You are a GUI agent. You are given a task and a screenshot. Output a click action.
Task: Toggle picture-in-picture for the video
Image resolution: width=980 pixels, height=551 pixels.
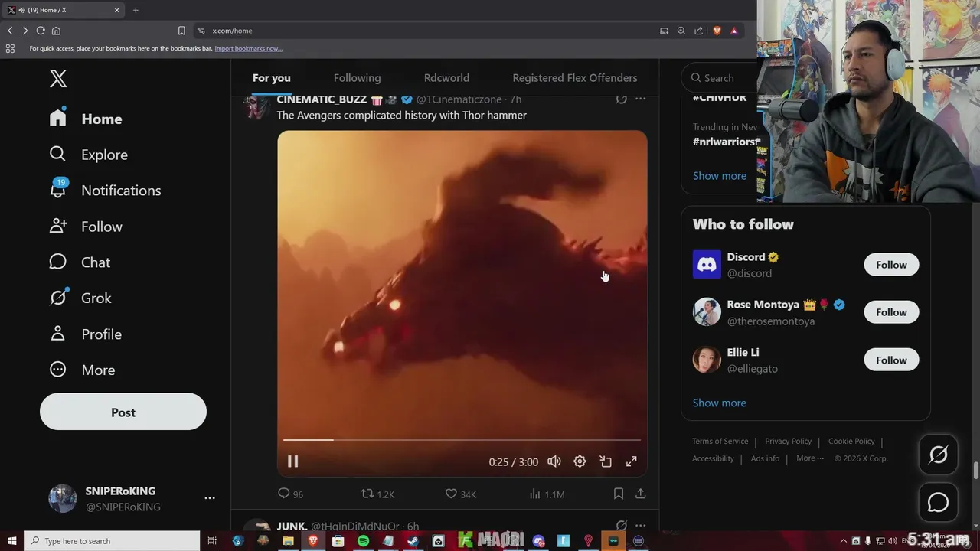tap(606, 461)
